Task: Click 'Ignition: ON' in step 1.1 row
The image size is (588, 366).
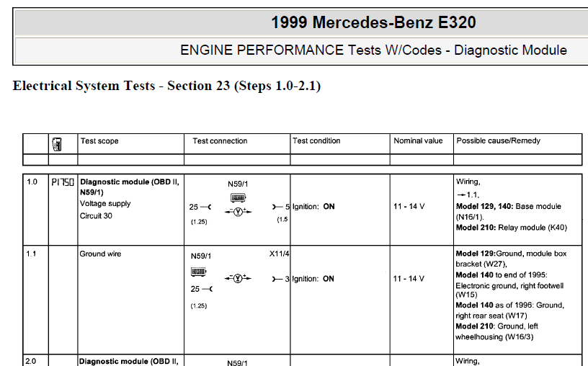Action: pos(313,279)
